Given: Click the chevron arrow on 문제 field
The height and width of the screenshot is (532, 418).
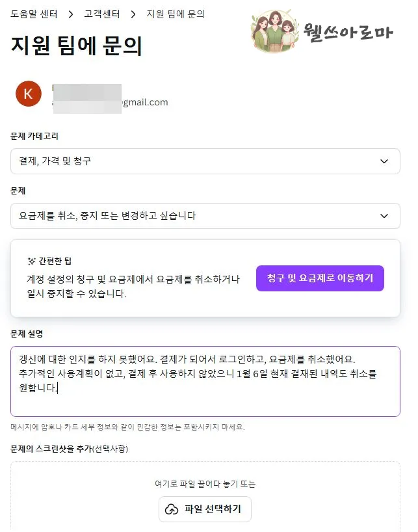Looking at the screenshot, I should [x=384, y=215].
